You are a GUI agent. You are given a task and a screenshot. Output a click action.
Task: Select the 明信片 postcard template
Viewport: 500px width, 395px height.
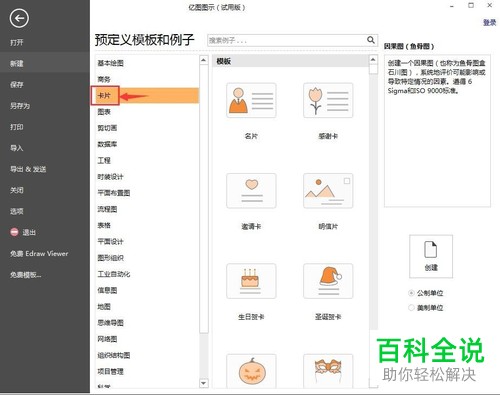click(328, 191)
